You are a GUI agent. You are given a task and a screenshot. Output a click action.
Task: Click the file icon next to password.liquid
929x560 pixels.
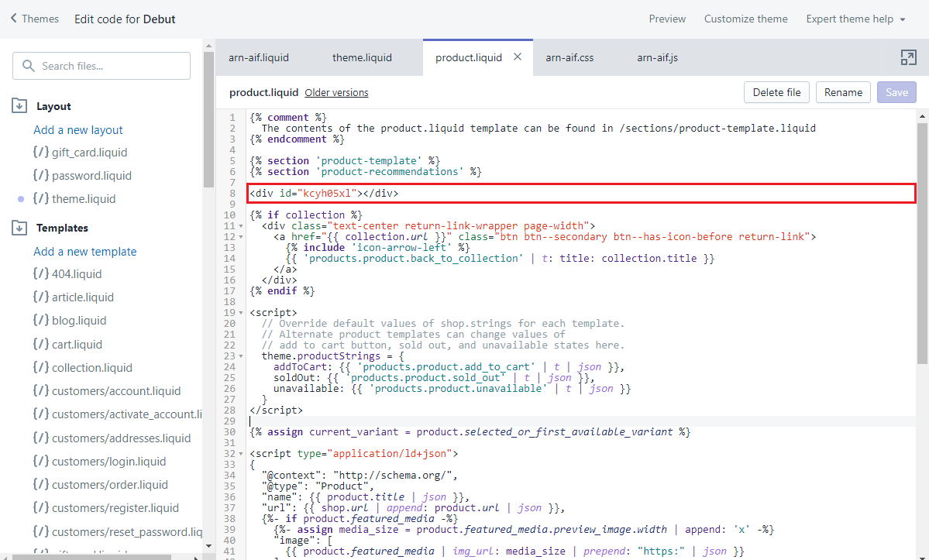click(41, 175)
